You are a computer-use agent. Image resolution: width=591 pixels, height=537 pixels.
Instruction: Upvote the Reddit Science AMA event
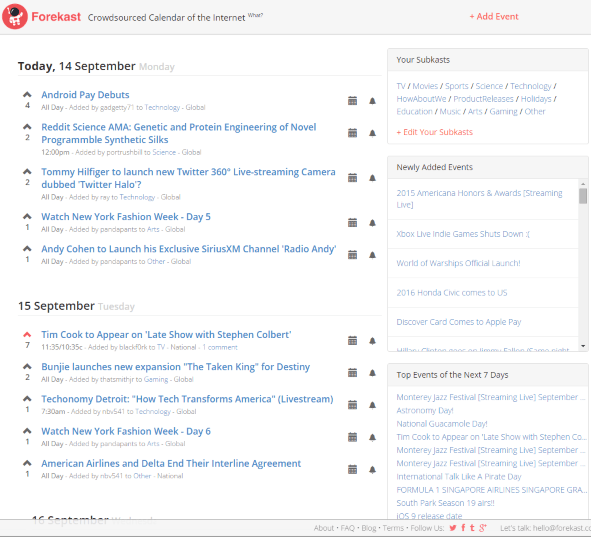pyautogui.click(x=27, y=126)
